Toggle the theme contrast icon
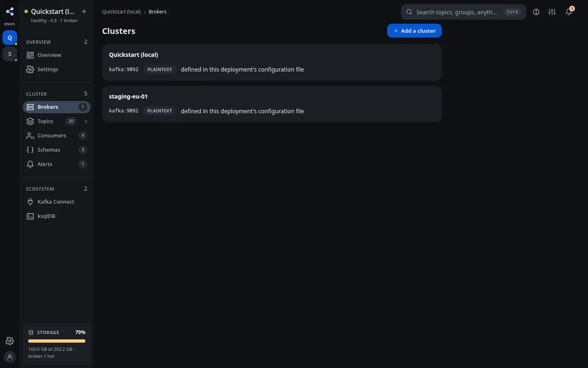 [536, 12]
